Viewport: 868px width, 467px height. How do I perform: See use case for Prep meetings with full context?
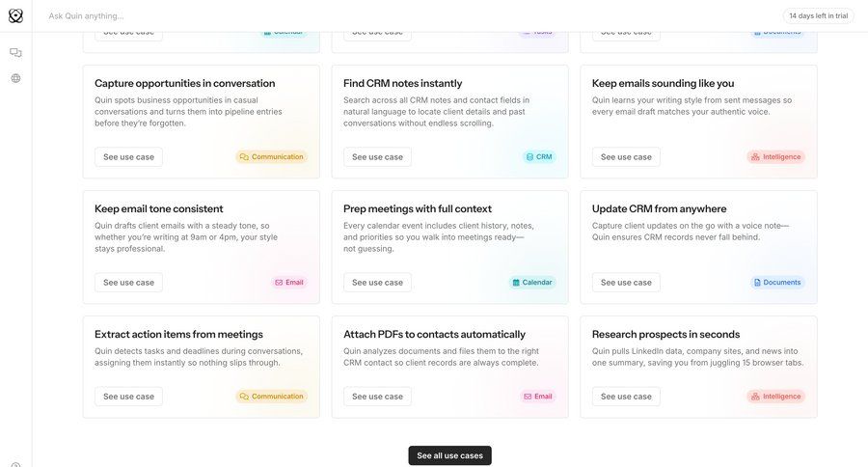pyautogui.click(x=377, y=283)
